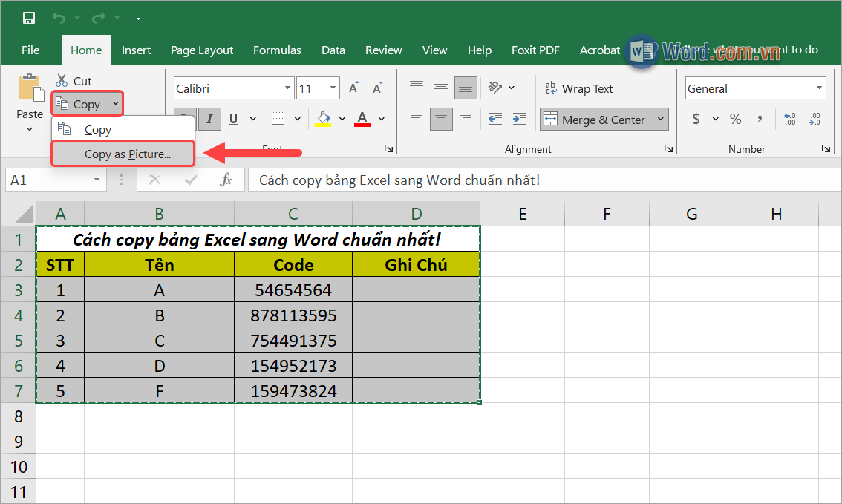Expand the font color palette arrow
The height and width of the screenshot is (504, 842).
pos(381,119)
